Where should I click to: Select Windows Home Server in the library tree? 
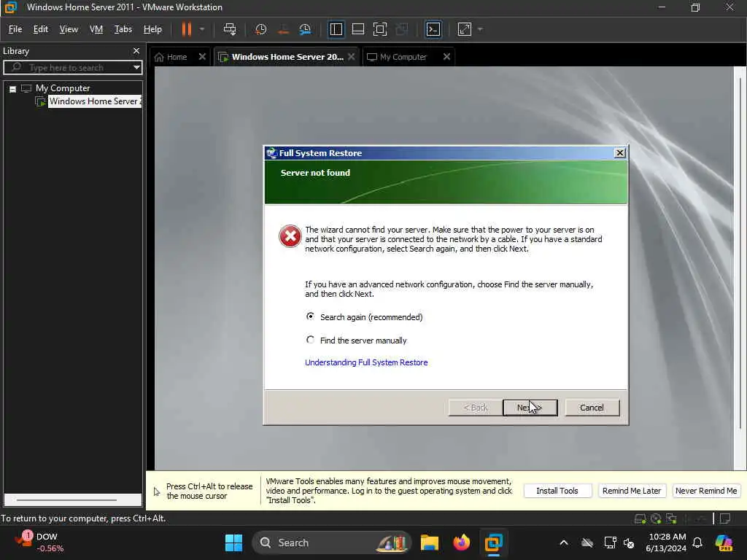[x=95, y=101]
